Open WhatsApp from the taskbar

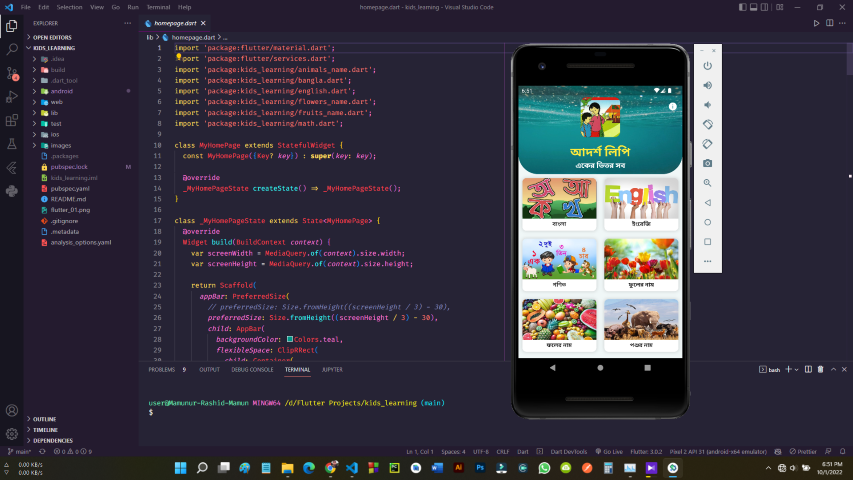click(544, 468)
